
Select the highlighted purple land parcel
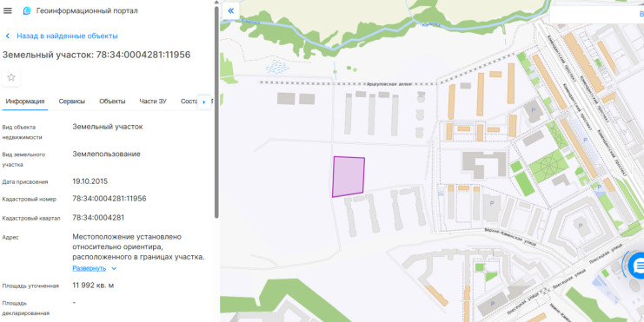349,177
